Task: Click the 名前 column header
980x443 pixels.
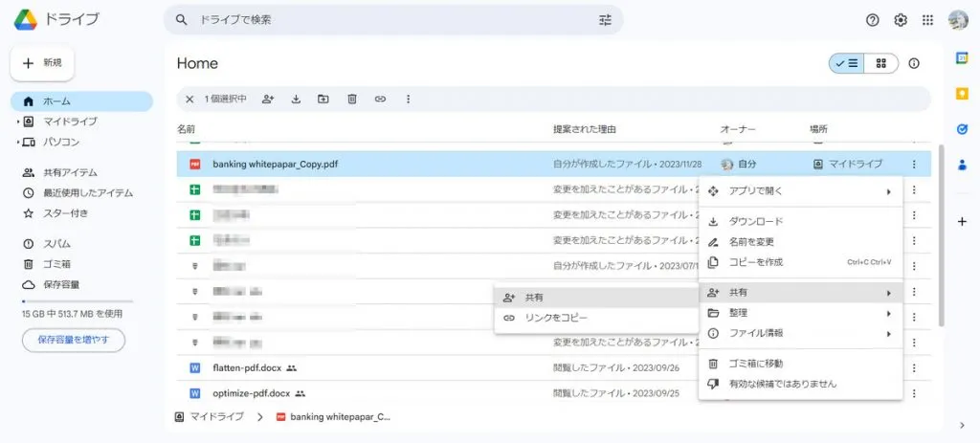Action: [x=186, y=129]
